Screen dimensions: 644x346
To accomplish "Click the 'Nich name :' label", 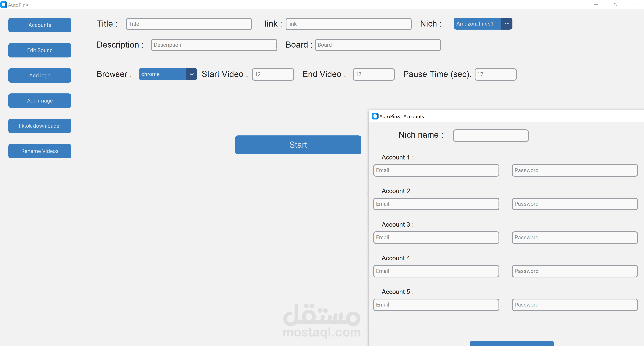I will pyautogui.click(x=421, y=135).
